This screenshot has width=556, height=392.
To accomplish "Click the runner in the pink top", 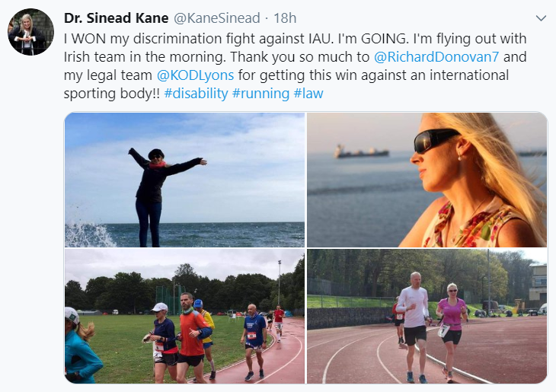I will pos(451,330).
